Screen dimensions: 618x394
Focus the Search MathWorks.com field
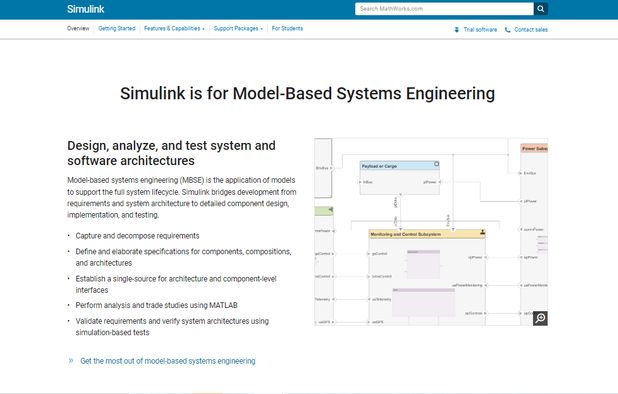click(444, 9)
